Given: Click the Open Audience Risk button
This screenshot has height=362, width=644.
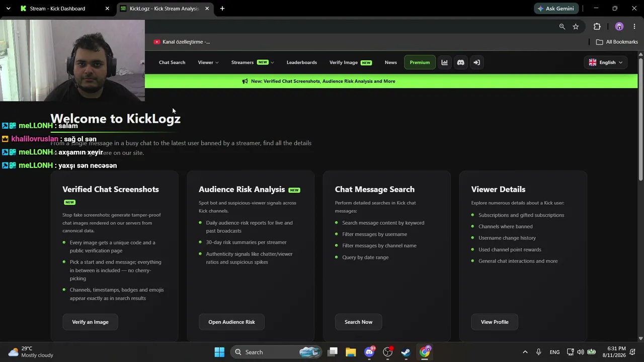Looking at the screenshot, I should (x=231, y=322).
